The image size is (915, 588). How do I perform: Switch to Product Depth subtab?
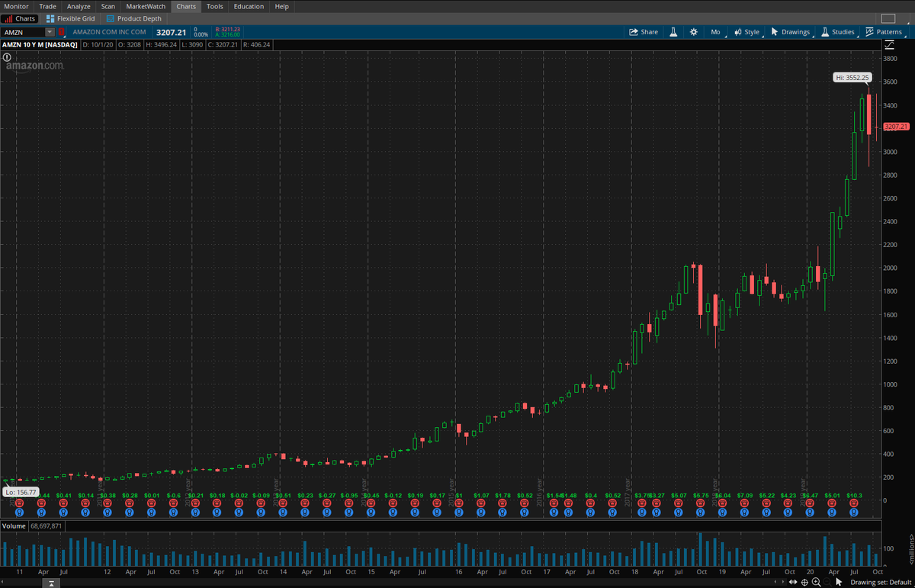(x=134, y=18)
